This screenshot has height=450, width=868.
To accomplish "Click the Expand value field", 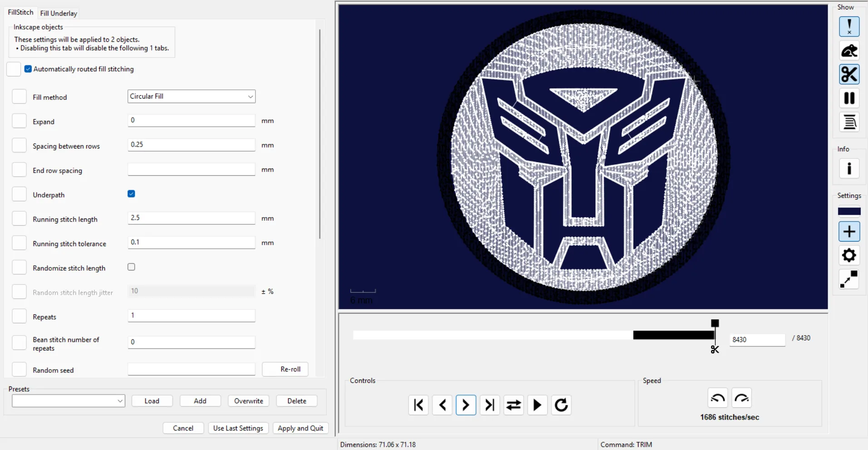I will tap(191, 120).
